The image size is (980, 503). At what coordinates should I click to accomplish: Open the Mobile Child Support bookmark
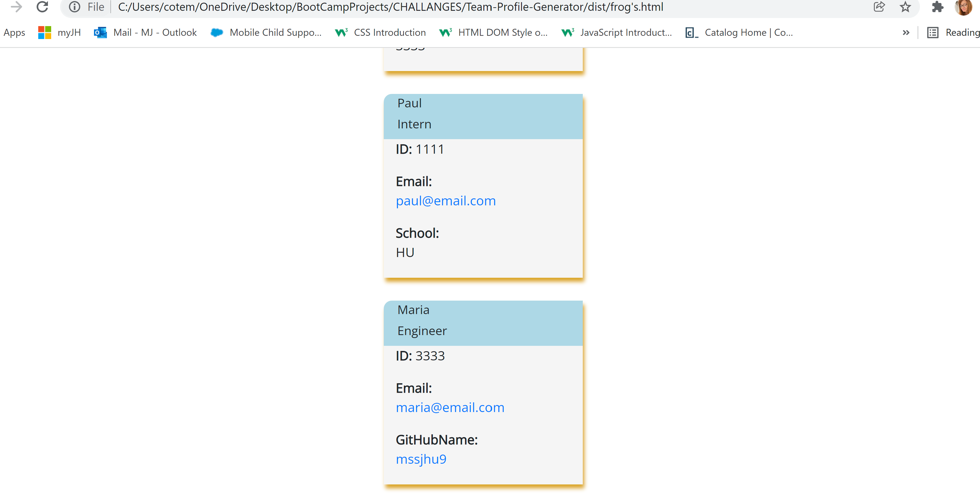[266, 33]
